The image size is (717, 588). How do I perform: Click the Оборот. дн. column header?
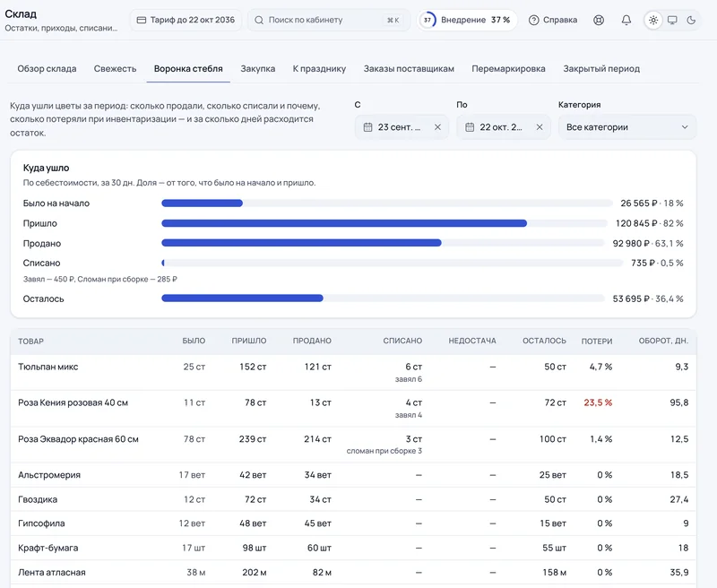pos(663,342)
